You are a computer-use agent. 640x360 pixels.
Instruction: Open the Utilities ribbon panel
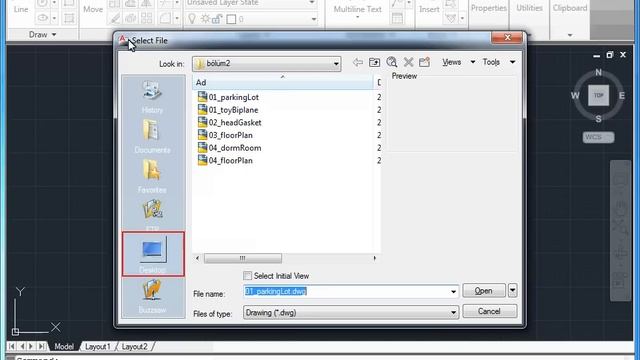coord(529,8)
